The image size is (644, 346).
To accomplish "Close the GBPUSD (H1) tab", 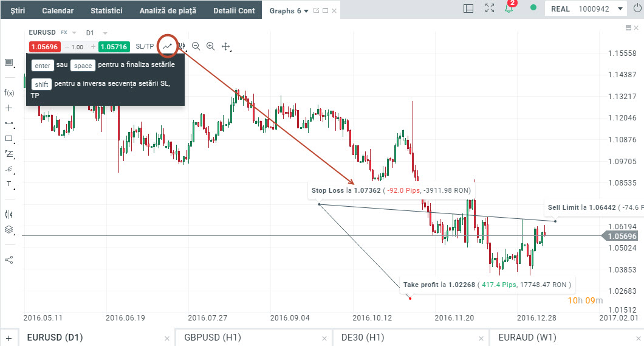I will tap(324, 339).
